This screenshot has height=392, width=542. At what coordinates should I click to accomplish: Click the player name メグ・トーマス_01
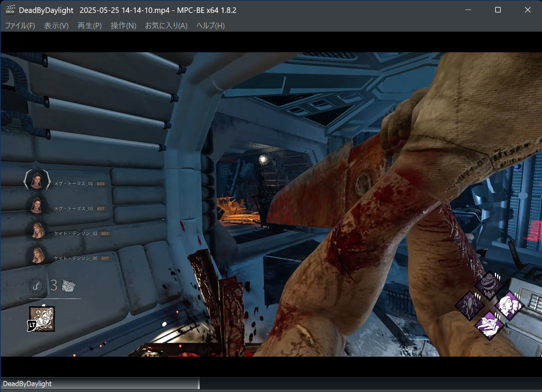(x=74, y=184)
